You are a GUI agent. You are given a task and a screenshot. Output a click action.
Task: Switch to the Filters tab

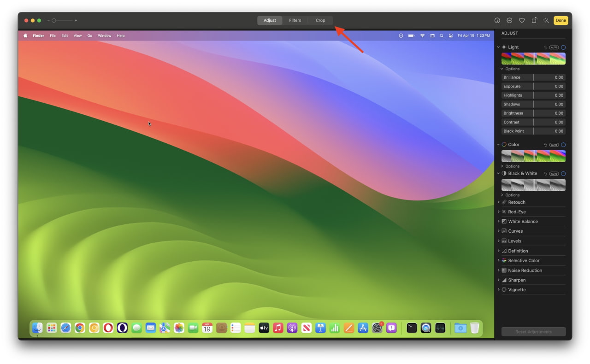(295, 20)
